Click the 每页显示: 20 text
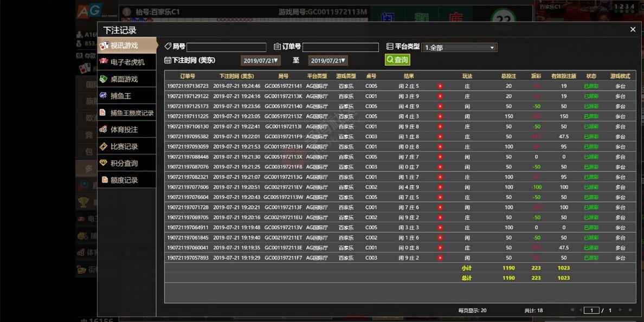644x322 pixels. [472, 311]
